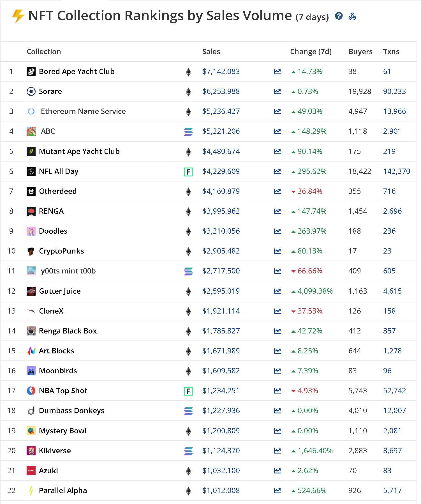The width and height of the screenshot is (421, 504).
Task: Click the Collection column header
Action: pyautogui.click(x=44, y=52)
